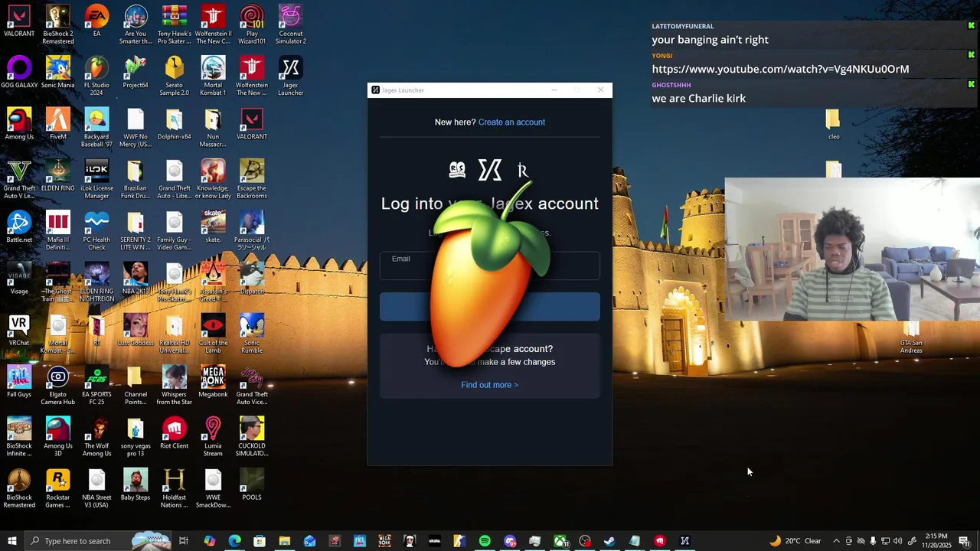980x551 pixels.
Task: Select the Coconut Simulator 2 icon
Action: pos(290,25)
